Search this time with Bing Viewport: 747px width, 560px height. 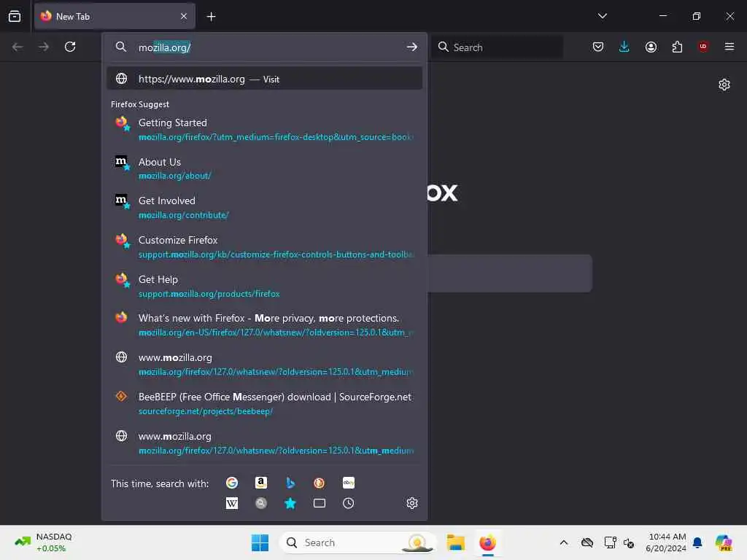[290, 483]
